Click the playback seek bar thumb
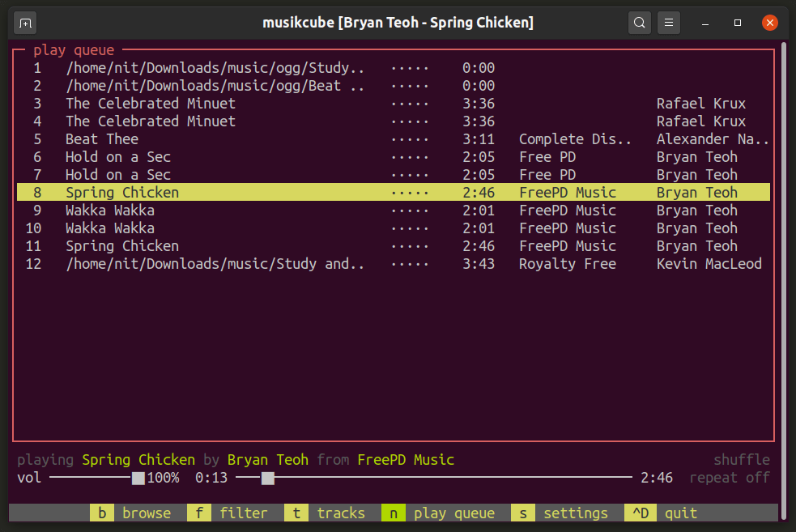The image size is (796, 532). point(268,479)
